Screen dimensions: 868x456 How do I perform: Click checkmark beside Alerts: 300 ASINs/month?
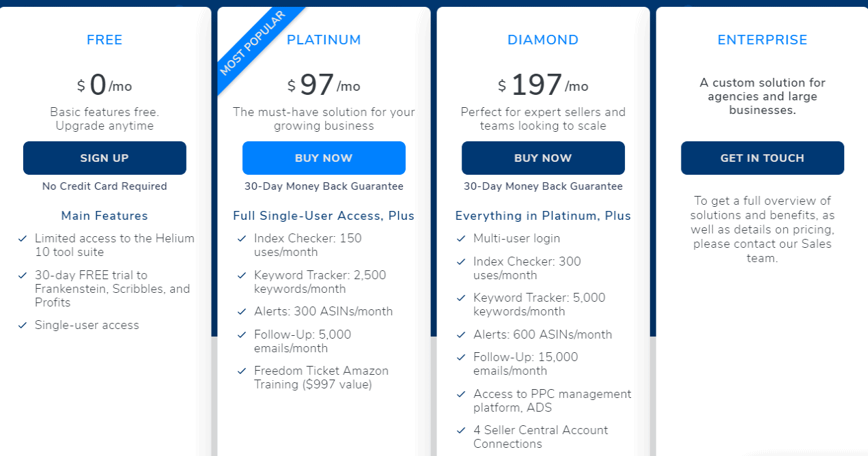point(242,311)
